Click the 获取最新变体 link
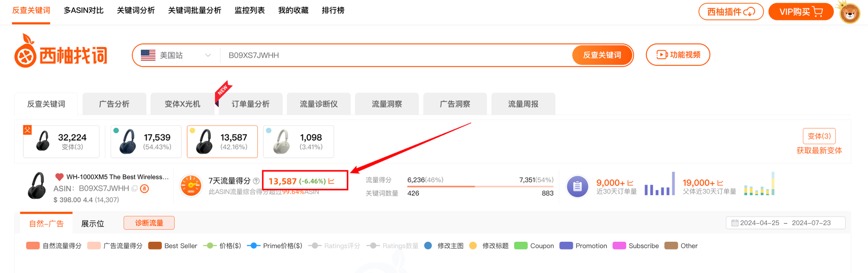The image size is (868, 273). pos(819,150)
